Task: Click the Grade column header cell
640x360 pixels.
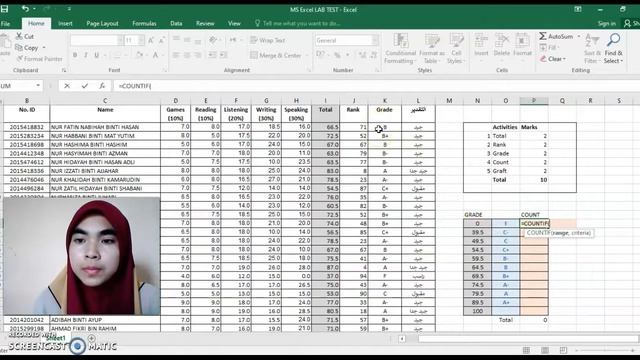Action: coord(384,113)
